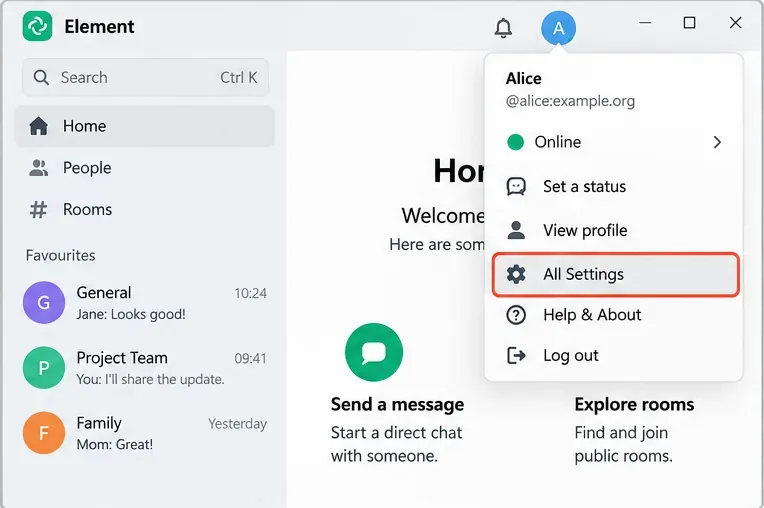The image size is (764, 508).
Task: Click "You: I'll share the update." preview
Action: (150, 379)
